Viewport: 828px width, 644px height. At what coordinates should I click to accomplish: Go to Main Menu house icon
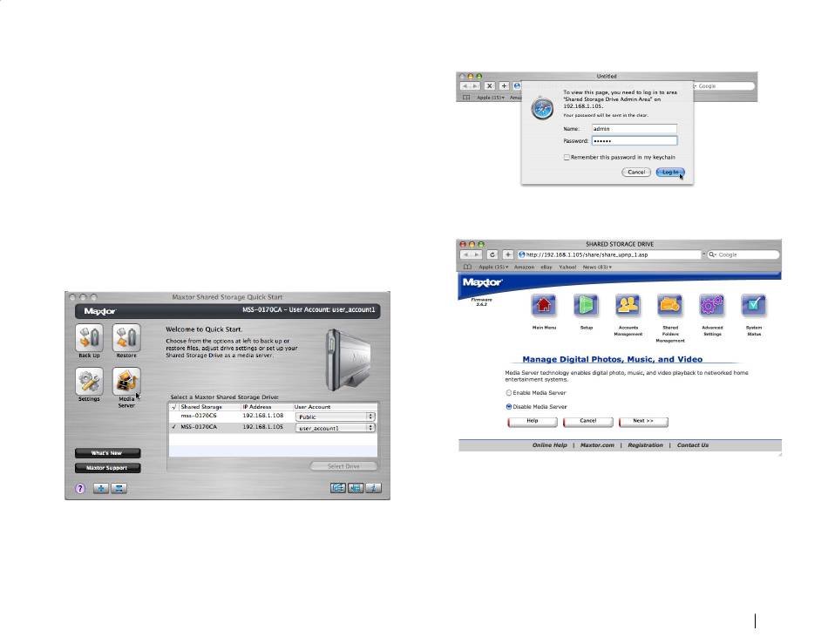pos(544,306)
